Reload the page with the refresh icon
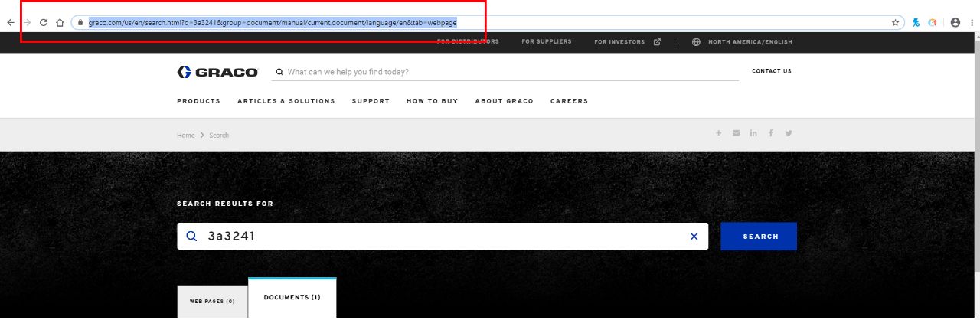The width and height of the screenshot is (980, 320). click(x=44, y=23)
